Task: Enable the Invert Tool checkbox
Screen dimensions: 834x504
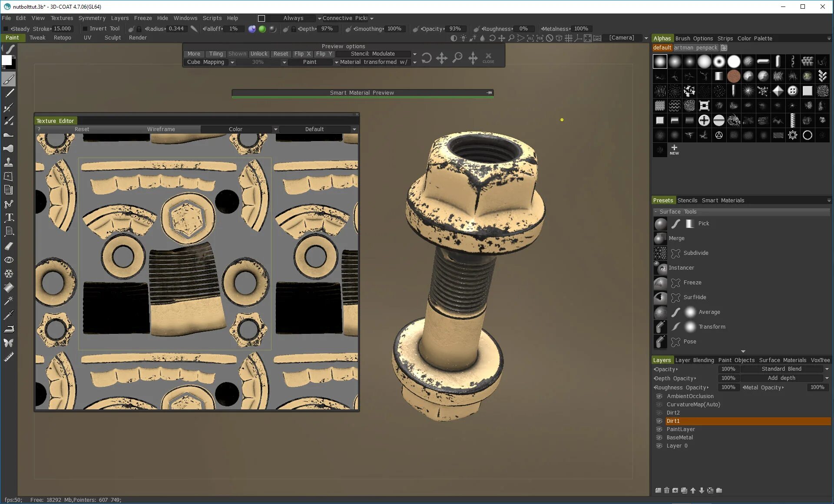Action: tap(85, 29)
